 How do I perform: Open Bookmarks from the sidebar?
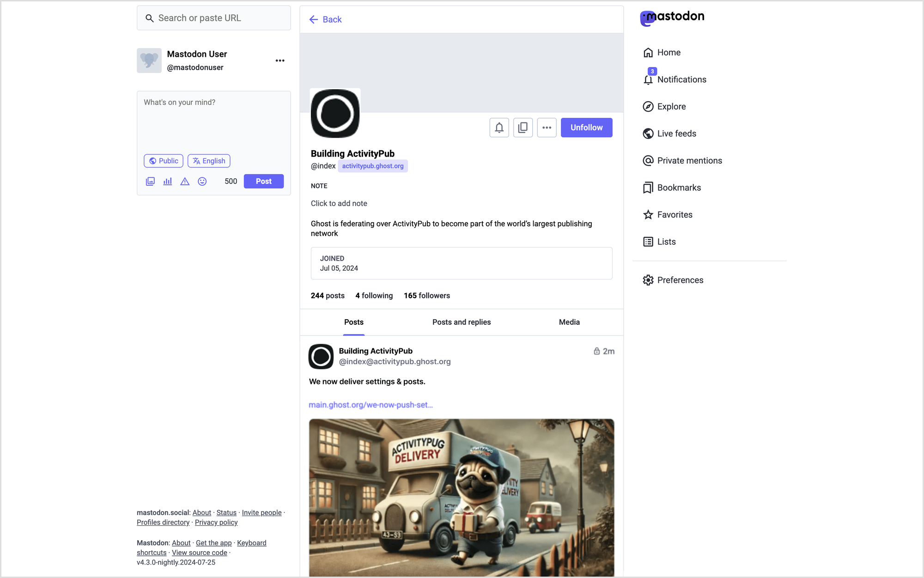[x=678, y=188]
